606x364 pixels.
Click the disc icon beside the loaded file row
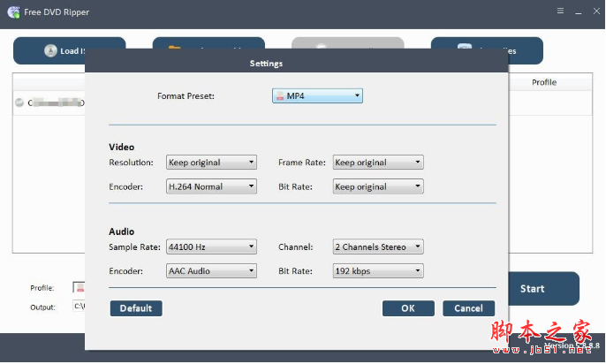(x=19, y=102)
